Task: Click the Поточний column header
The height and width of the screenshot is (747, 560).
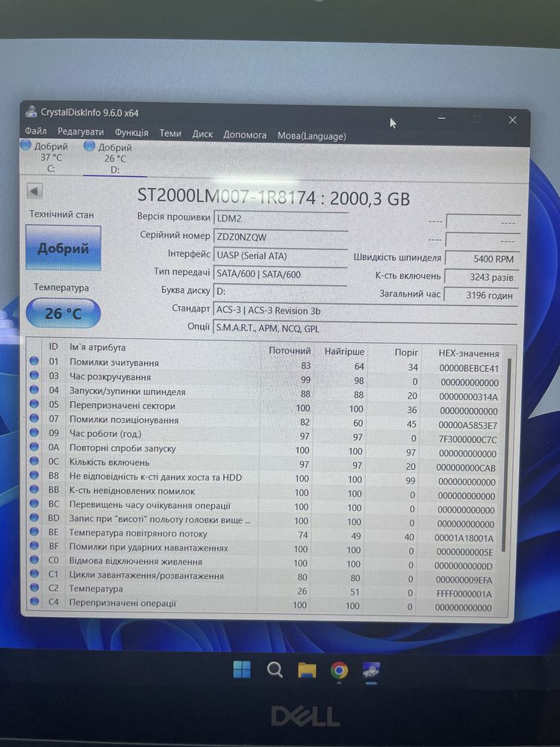Action: (290, 350)
